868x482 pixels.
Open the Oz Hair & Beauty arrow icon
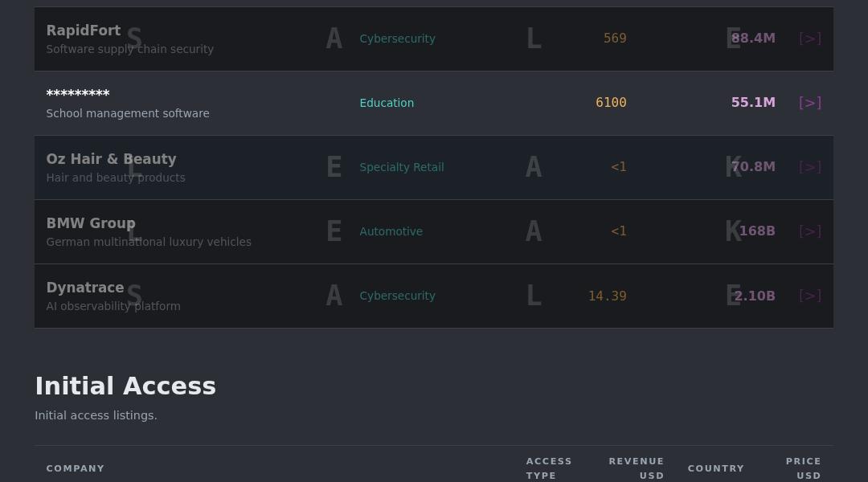tap(810, 166)
